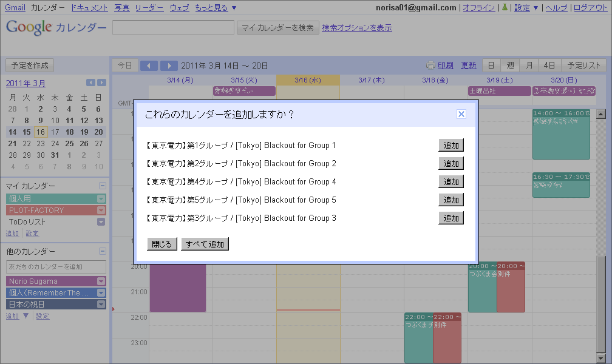Click 予定を作成 button

point(30,65)
